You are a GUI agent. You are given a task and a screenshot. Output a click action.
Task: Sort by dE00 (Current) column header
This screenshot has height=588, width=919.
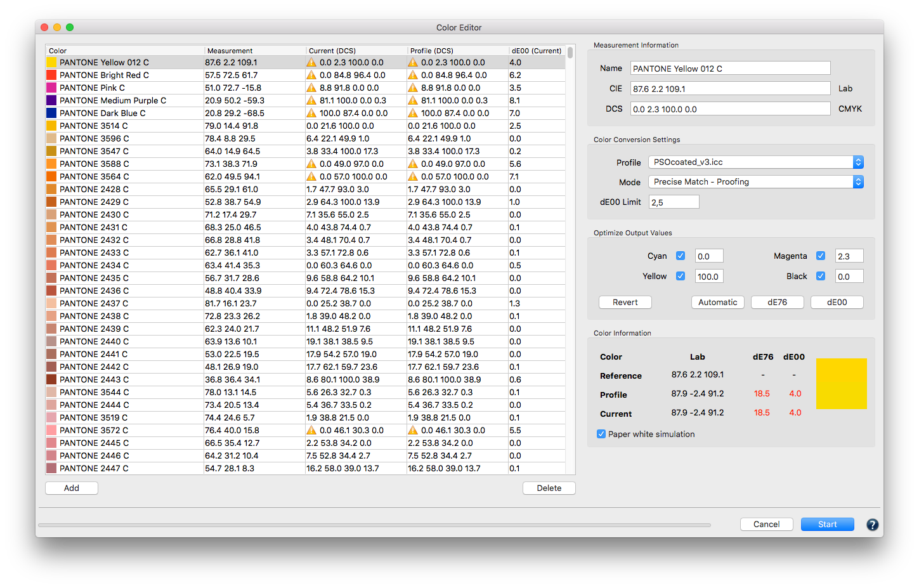coord(537,51)
